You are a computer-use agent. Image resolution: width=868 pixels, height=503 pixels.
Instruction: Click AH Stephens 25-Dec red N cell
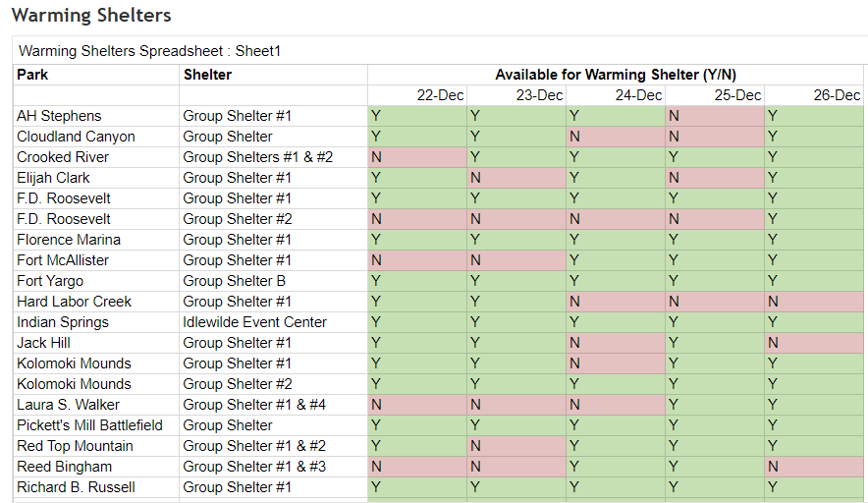click(x=715, y=116)
